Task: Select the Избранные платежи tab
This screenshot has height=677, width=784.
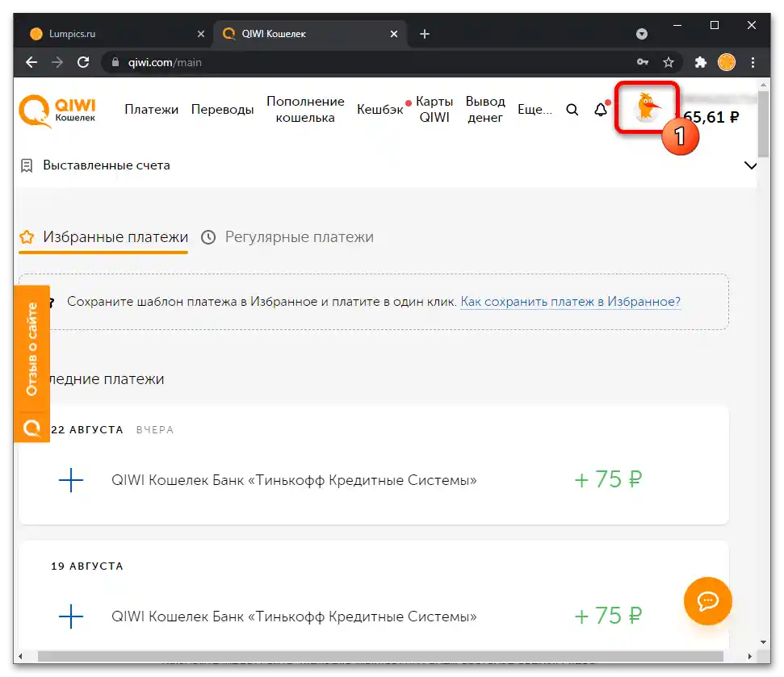Action: pyautogui.click(x=103, y=237)
